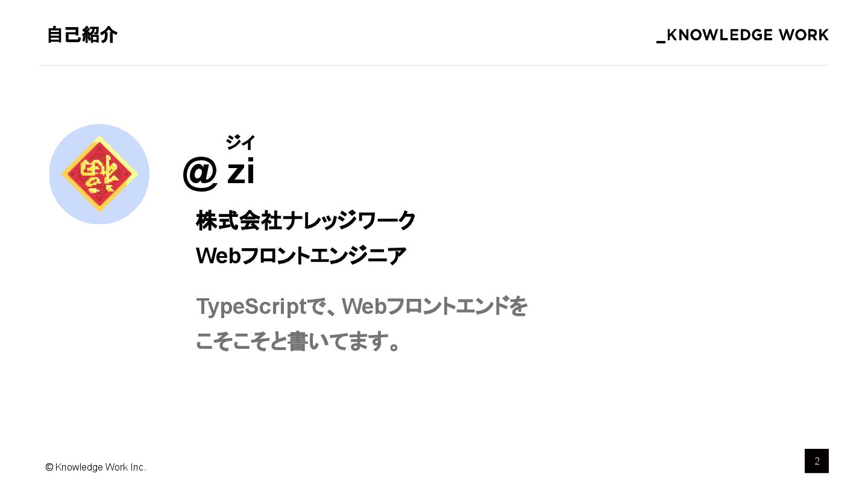Click the Webフロントエンドを phrase in the description

435,307
